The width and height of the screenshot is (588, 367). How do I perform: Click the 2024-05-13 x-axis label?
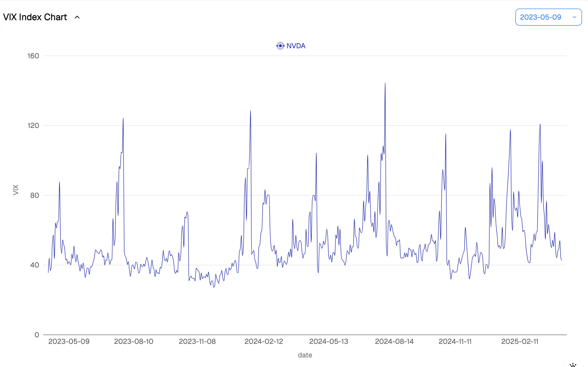328,341
